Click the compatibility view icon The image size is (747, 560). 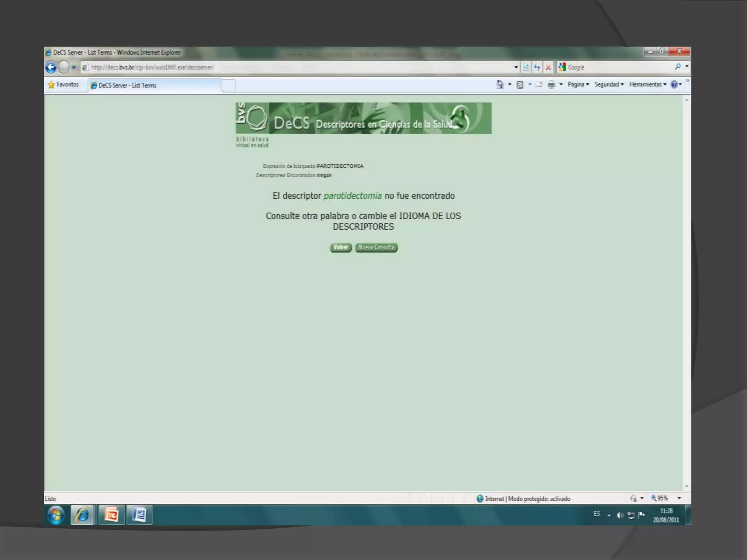pyautogui.click(x=526, y=67)
